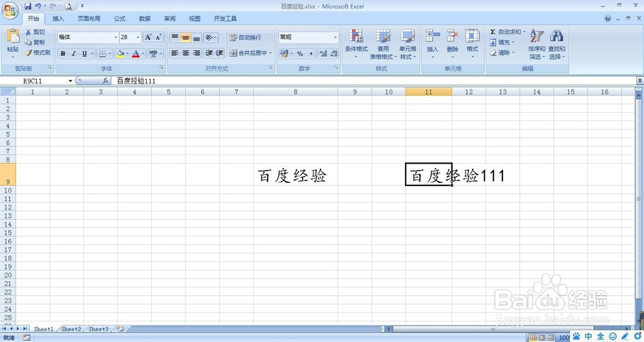Open the font name dropdown (楷体)

pos(115,37)
